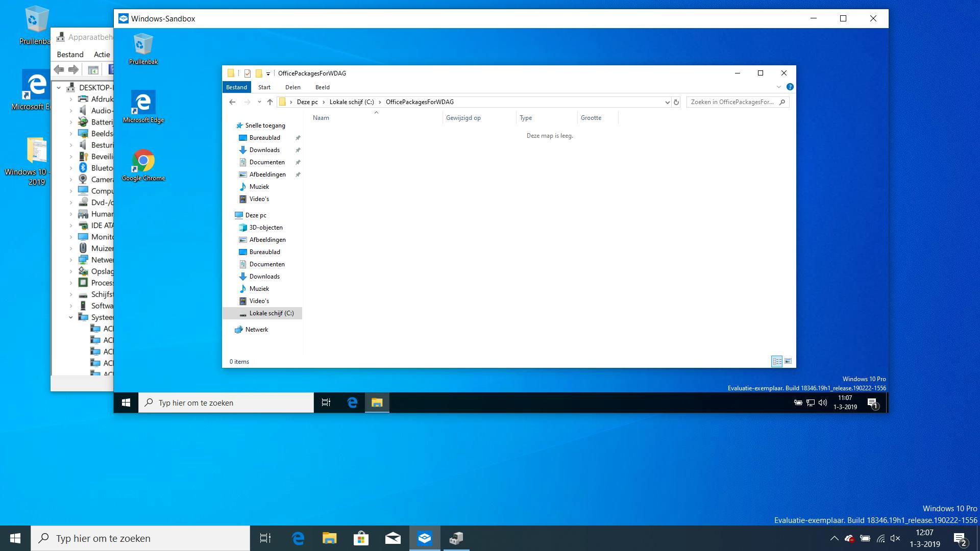This screenshot has height=551, width=980.
Task: Open the Bestand ribbon tab in Explorer
Action: (x=236, y=87)
